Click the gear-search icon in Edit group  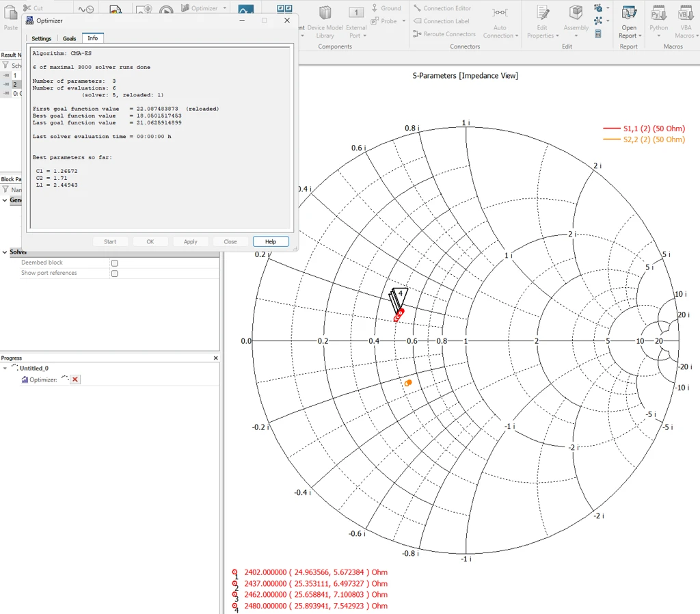(x=597, y=8)
